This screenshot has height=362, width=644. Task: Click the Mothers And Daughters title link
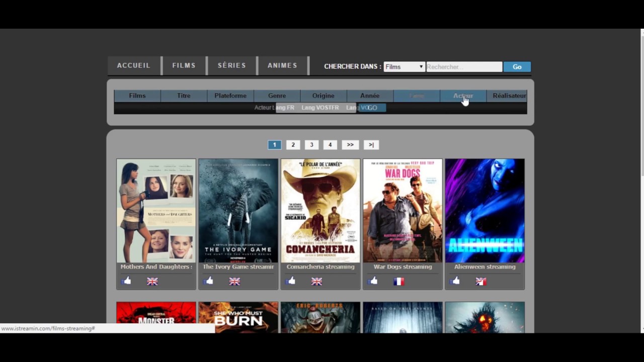pos(156,267)
